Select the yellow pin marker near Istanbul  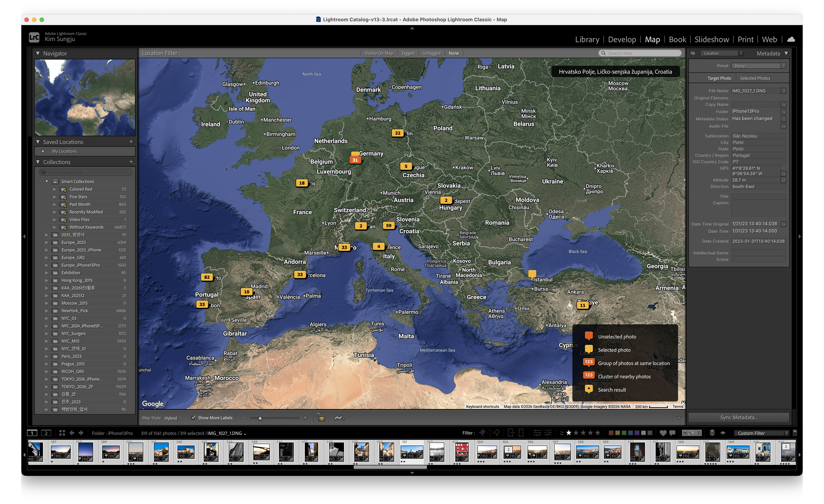[x=532, y=274]
